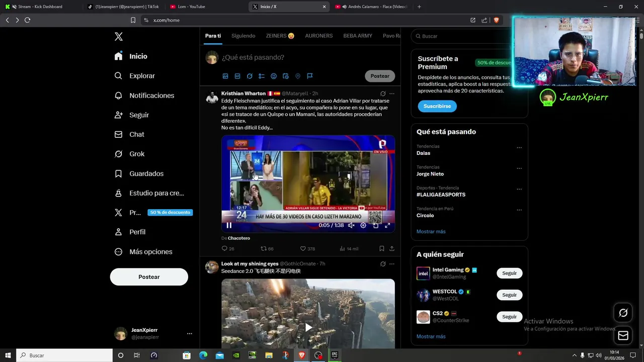Open the emoji picker in composer
The height and width of the screenshot is (362, 644).
click(274, 76)
